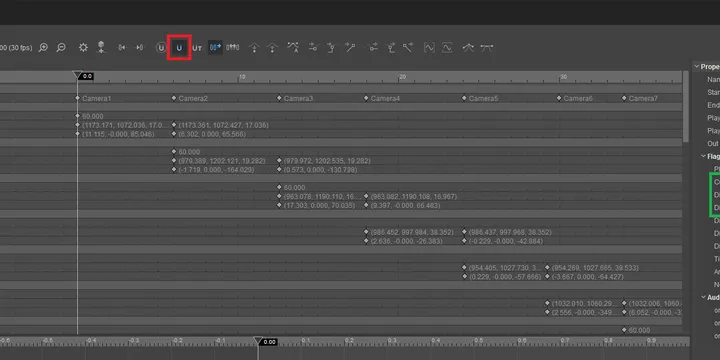Select key (954.269, 1027.665, 39.533)

pyautogui.click(x=547, y=267)
